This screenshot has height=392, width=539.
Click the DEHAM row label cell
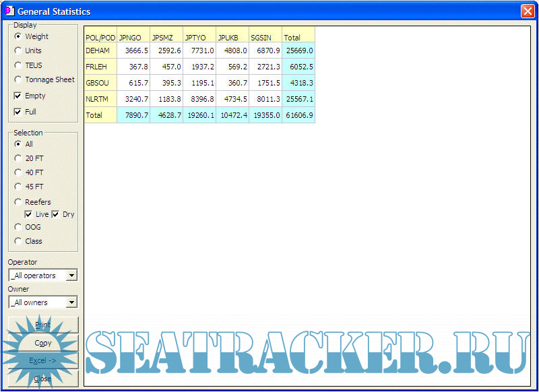pos(100,51)
